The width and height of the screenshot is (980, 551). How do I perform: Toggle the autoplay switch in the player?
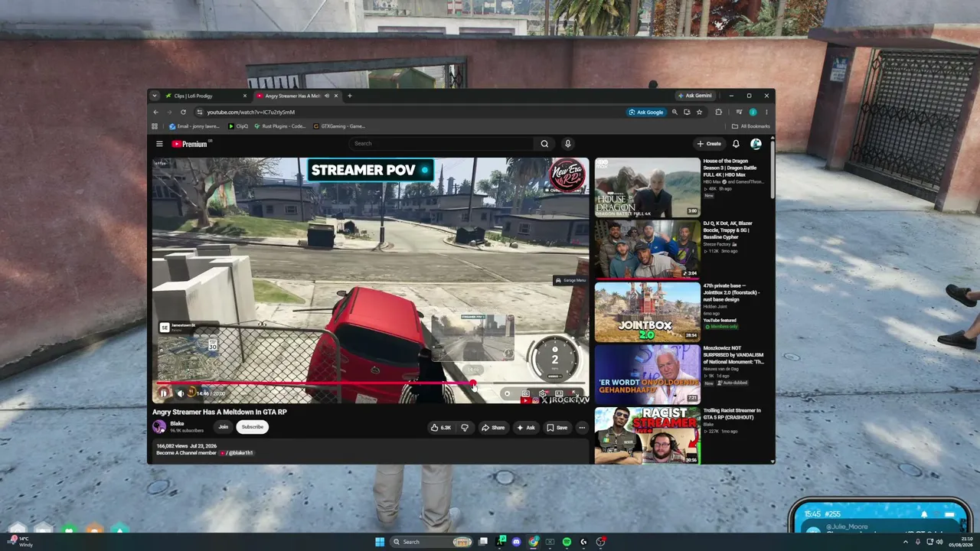[507, 393]
